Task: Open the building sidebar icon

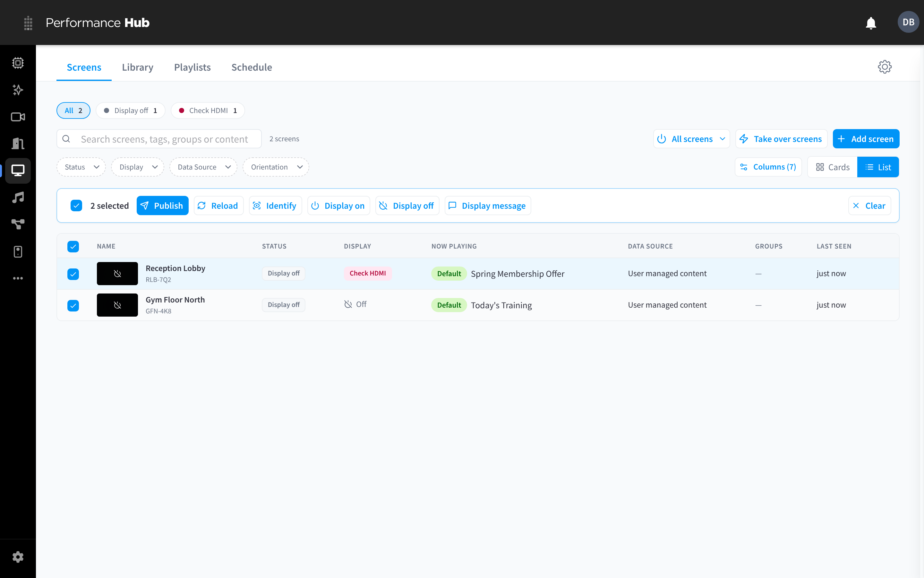Action: pyautogui.click(x=18, y=144)
